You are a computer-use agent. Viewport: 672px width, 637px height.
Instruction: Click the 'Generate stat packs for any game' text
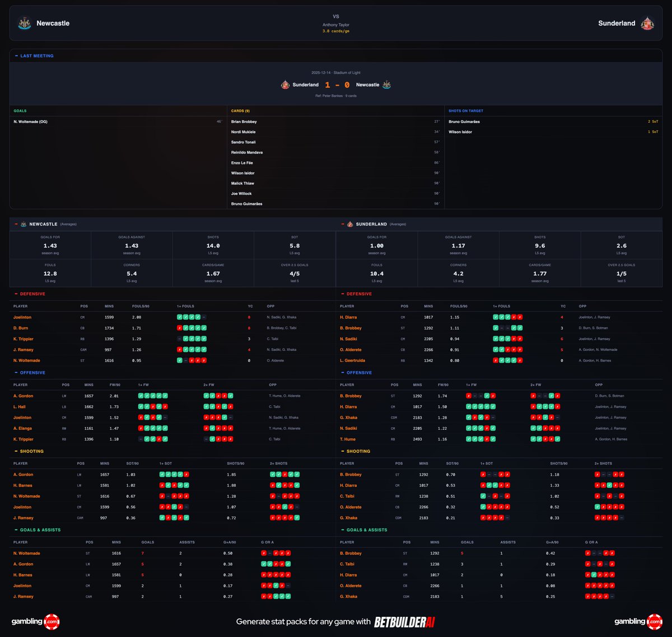click(304, 622)
